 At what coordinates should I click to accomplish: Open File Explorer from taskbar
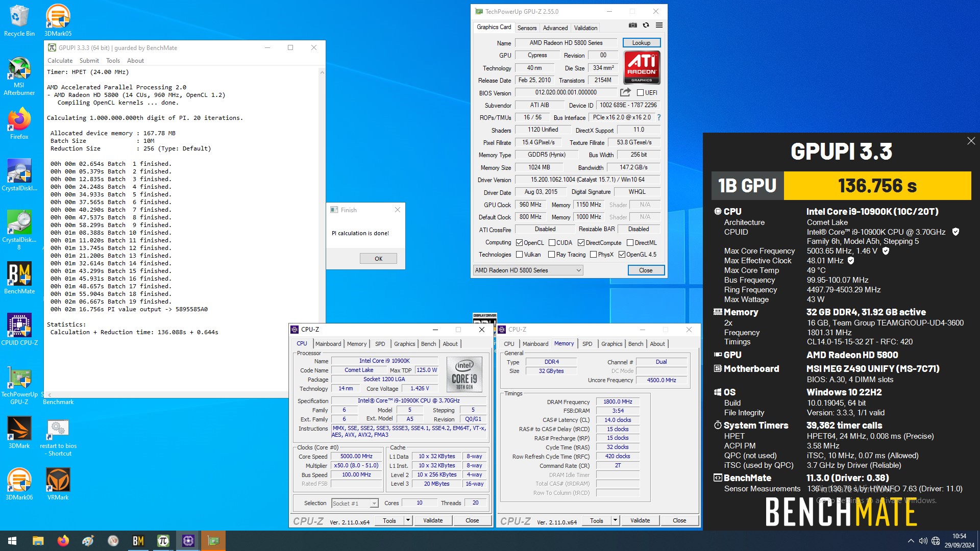click(38, 541)
